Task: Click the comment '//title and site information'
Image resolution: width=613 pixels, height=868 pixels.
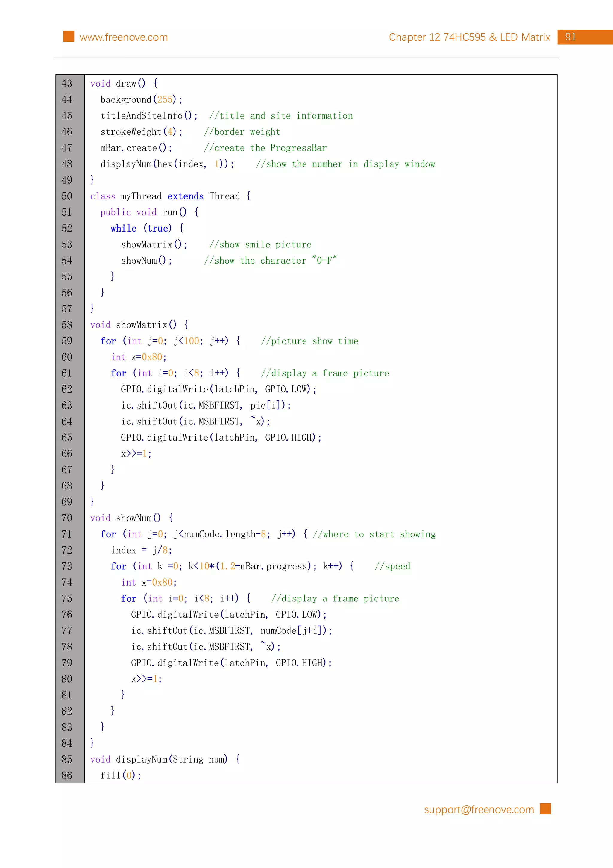Action: coord(281,116)
